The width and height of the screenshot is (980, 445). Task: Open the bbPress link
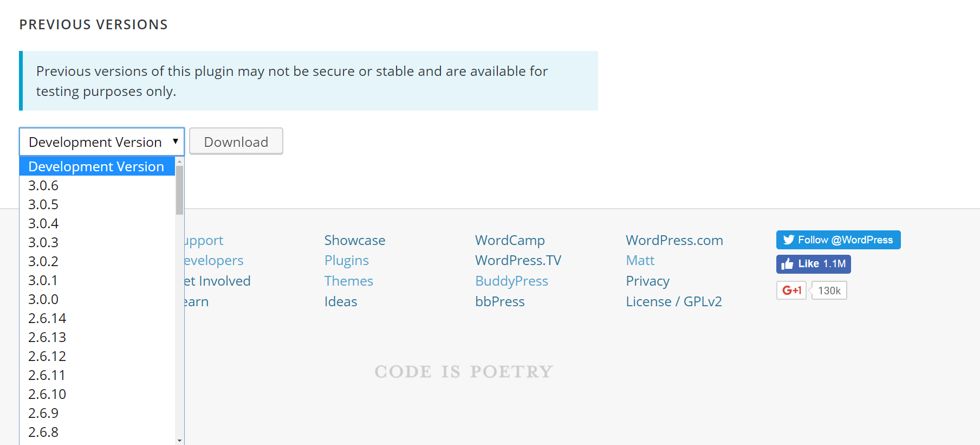(x=499, y=301)
